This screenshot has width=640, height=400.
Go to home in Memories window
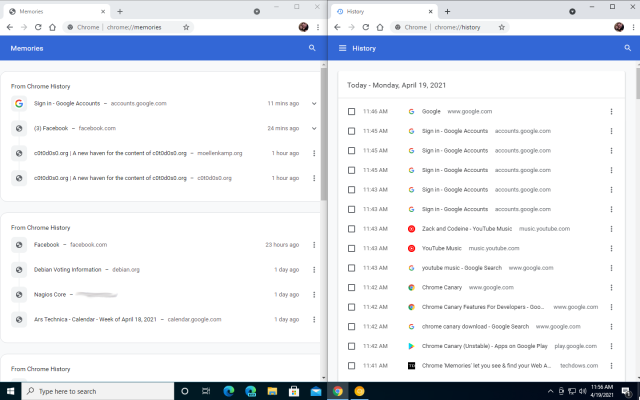point(52,27)
